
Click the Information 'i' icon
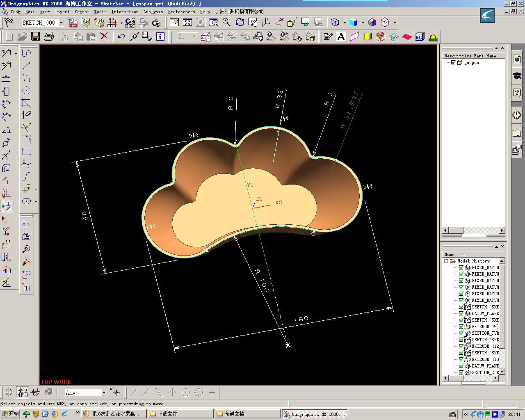pos(160,37)
